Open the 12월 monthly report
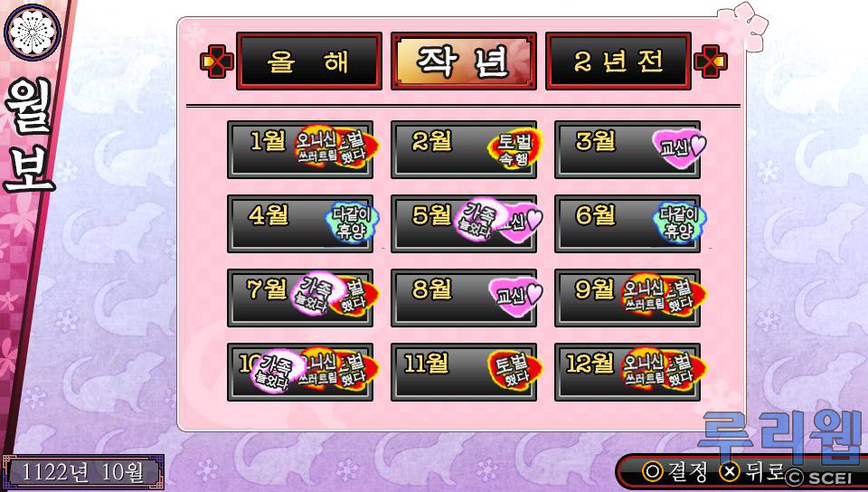The image size is (868, 492). [x=627, y=372]
